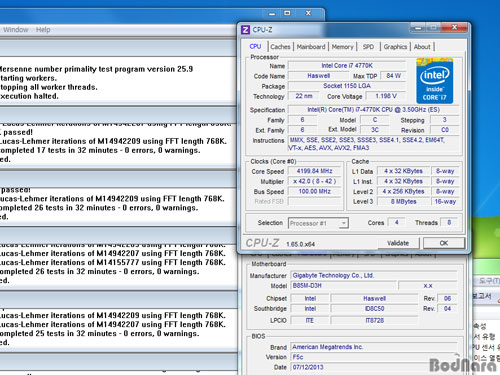
Task: Open the Mainboard tab in CPU-Z
Action: [x=311, y=47]
